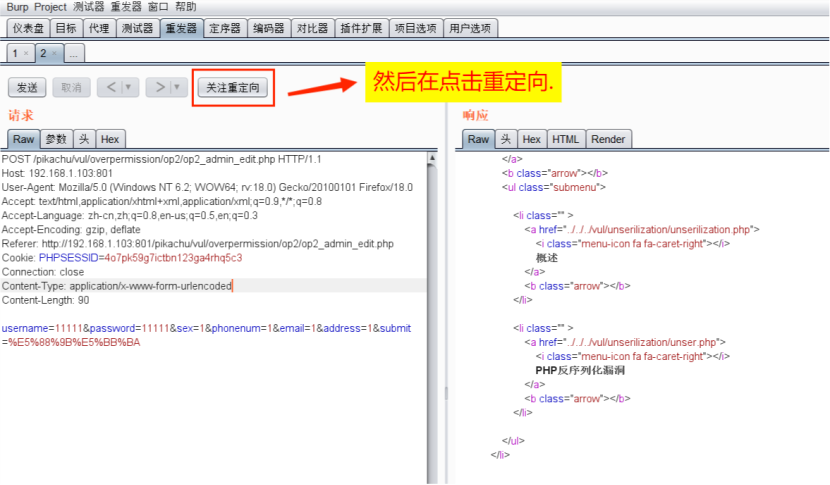Click the unserilization.php href in response

coord(658,229)
